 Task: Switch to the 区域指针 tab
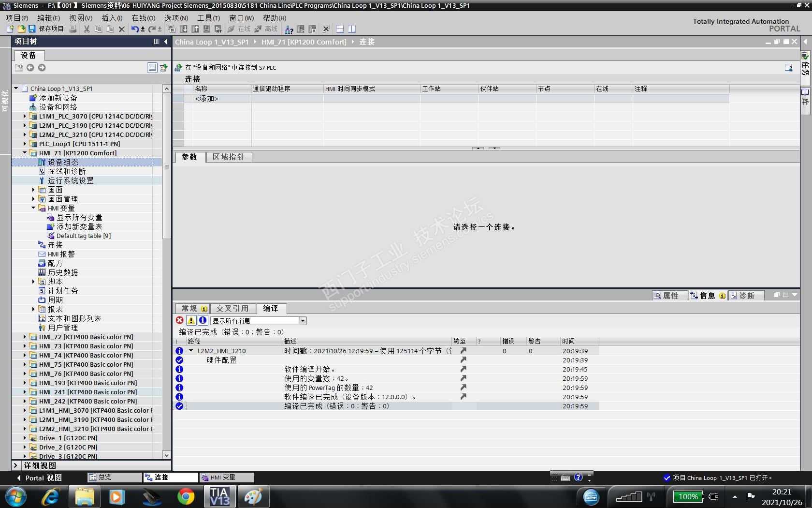(229, 157)
